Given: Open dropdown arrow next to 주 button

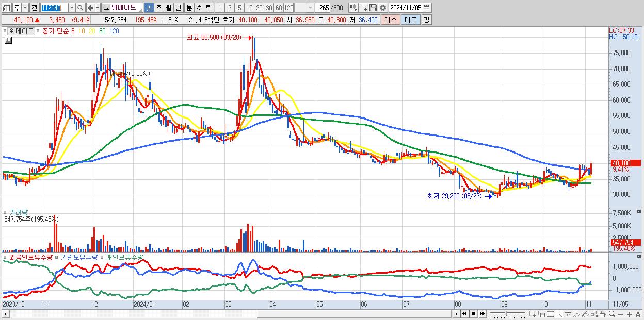Looking at the screenshot, I should (x=25, y=8).
